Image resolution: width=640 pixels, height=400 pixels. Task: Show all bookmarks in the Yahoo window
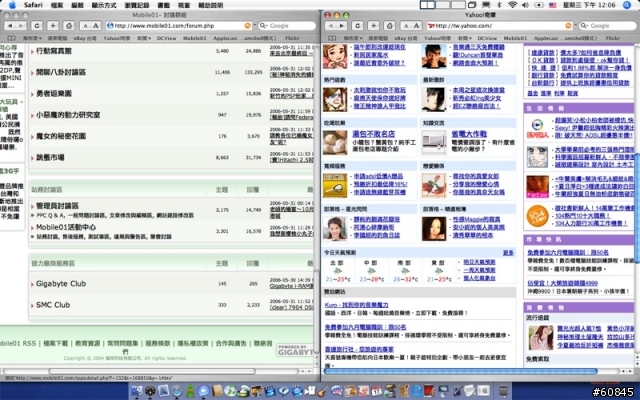click(332, 38)
